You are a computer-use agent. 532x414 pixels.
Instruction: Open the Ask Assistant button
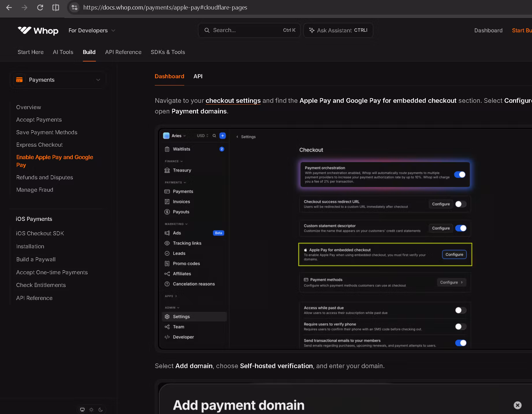click(x=338, y=30)
